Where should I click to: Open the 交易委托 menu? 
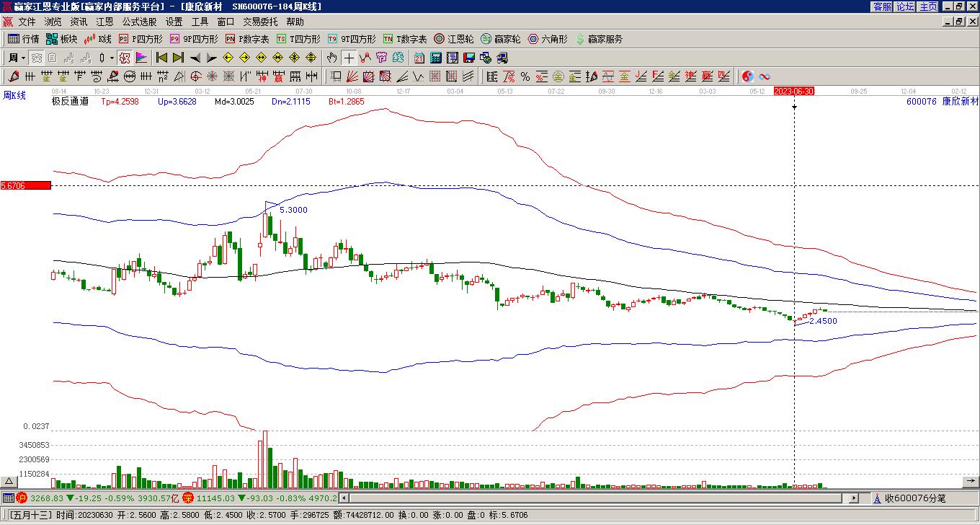point(260,22)
